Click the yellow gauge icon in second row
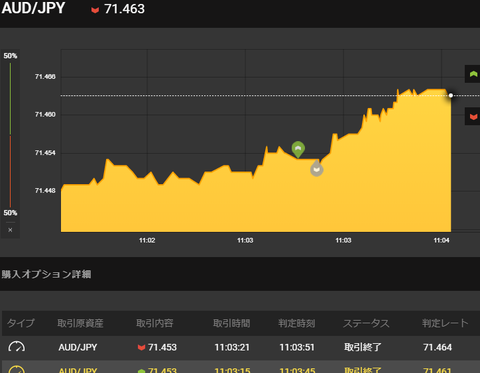Screen dimensions: 480x373 16,369
